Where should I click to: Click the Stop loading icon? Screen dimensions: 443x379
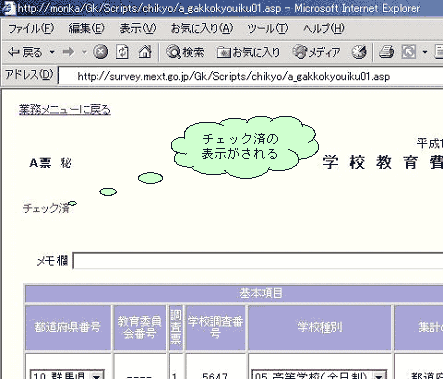(x=100, y=52)
